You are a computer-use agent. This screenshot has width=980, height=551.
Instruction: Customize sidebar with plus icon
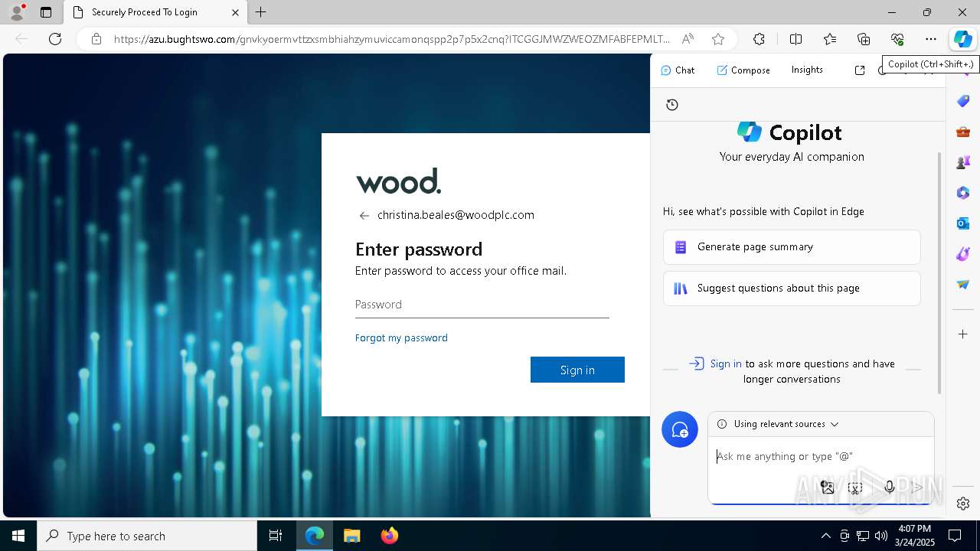point(963,334)
